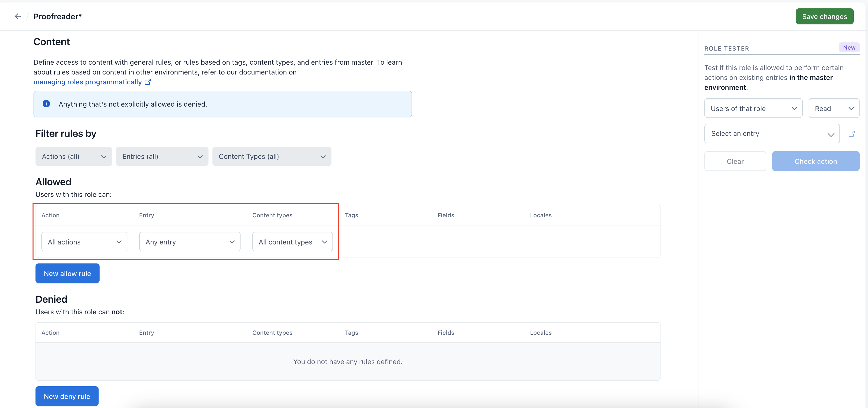This screenshot has width=868, height=408.
Task: Open managing roles programmatically link
Action: (87, 82)
